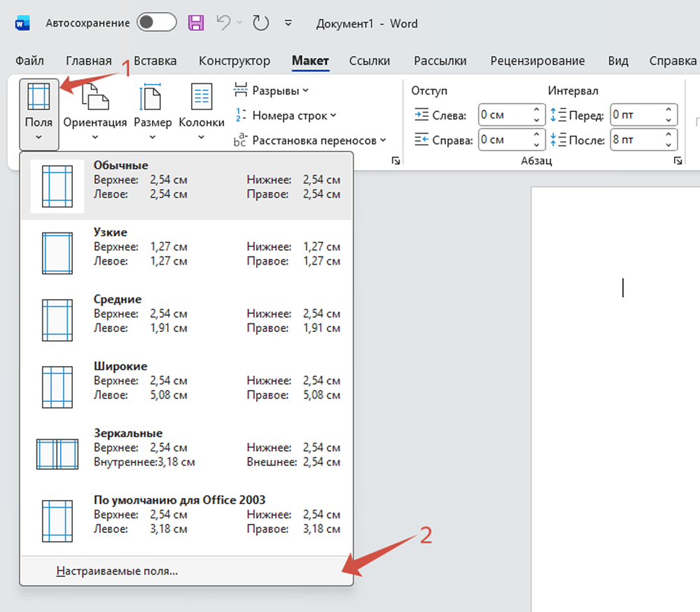Image resolution: width=700 pixels, height=612 pixels.
Task: Open the Ссылки tab
Action: 369,61
